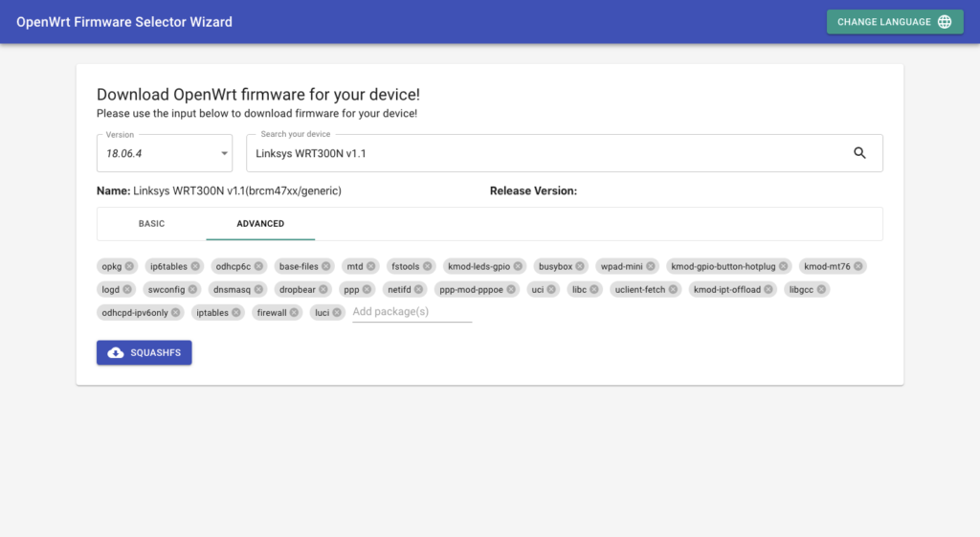Remove the kmod-gpio-button-hotplug package chip
The width and height of the screenshot is (980, 537).
(784, 266)
